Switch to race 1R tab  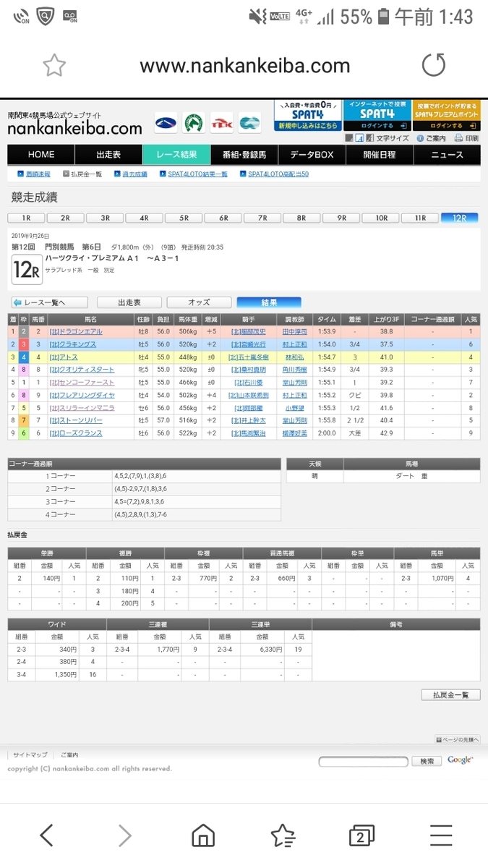[x=26, y=218]
